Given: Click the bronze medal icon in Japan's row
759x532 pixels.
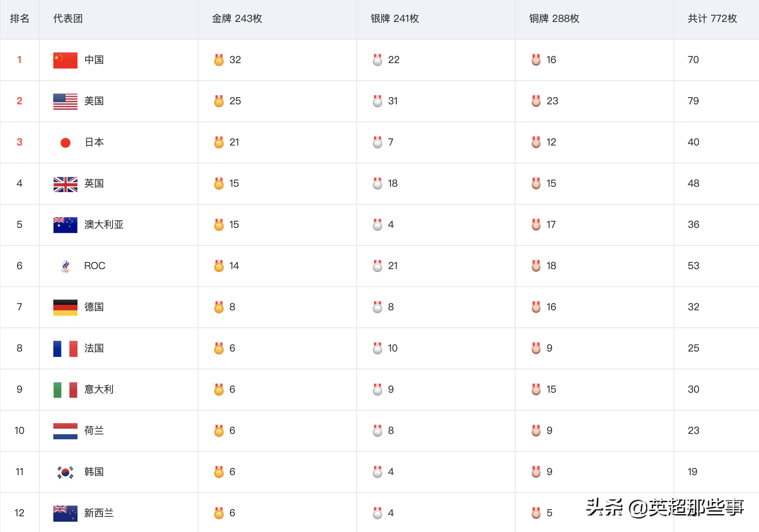Looking at the screenshot, I should coord(536,142).
